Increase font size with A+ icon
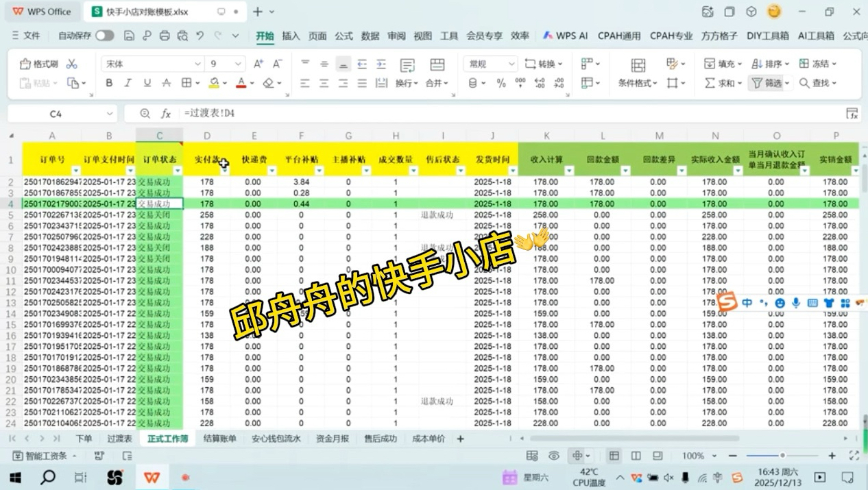 (x=258, y=64)
